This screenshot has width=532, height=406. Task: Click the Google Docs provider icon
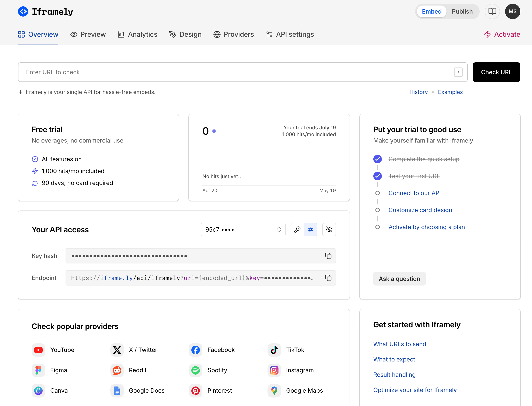click(117, 390)
